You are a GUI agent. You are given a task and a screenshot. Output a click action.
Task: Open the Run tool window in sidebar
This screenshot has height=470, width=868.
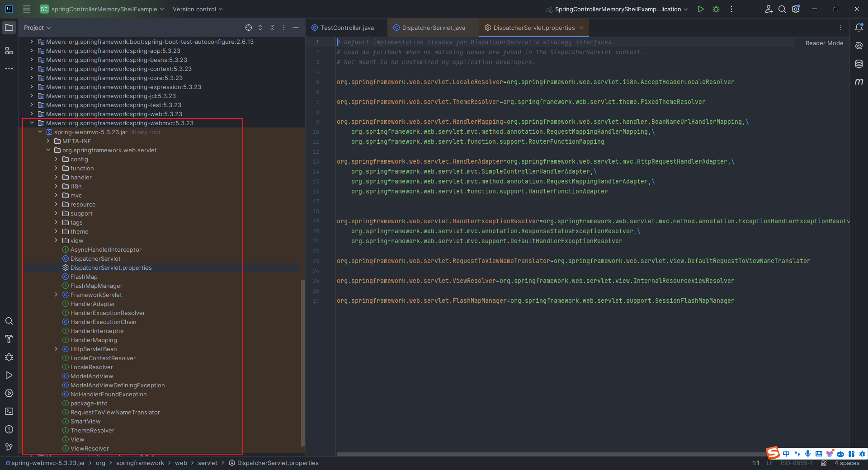coord(9,375)
